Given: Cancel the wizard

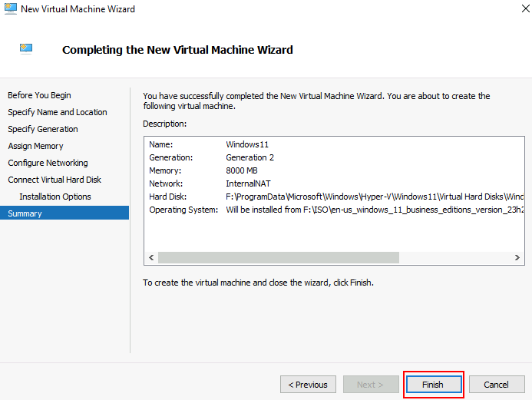Looking at the screenshot, I should pyautogui.click(x=497, y=385).
